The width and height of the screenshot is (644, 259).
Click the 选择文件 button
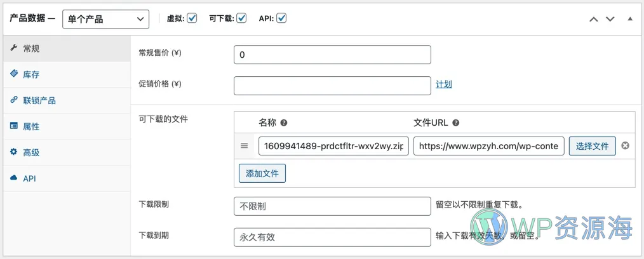592,146
